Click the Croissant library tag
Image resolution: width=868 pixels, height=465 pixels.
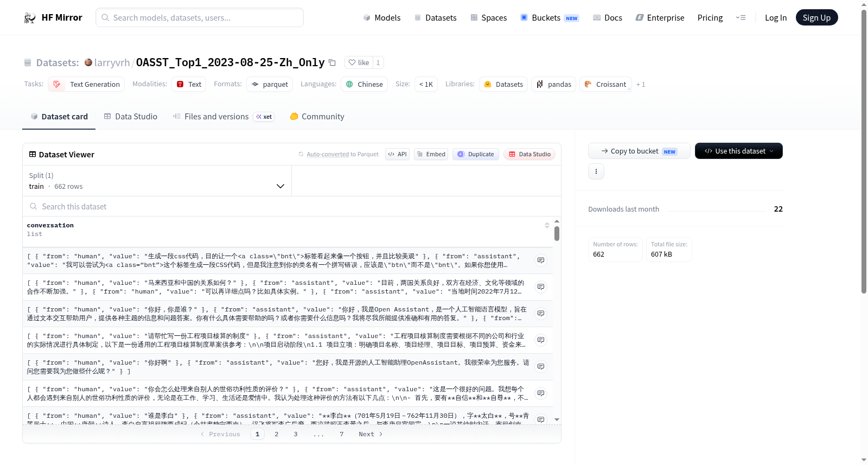coord(605,84)
